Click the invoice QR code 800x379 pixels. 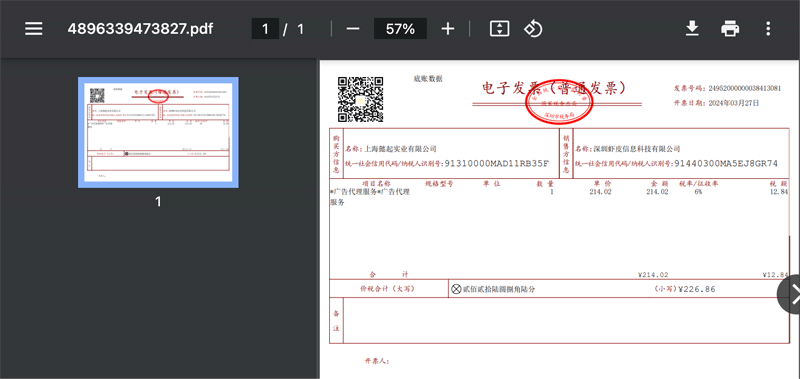[x=361, y=99]
